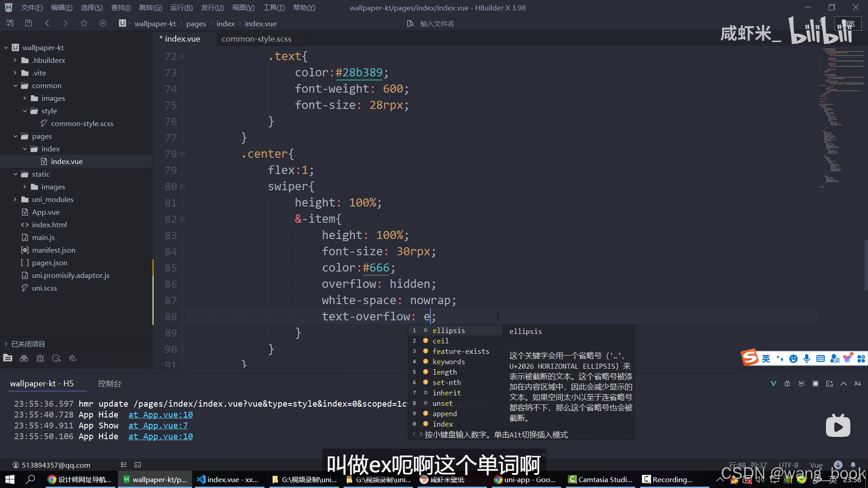Stop running with the square stop icon

click(816, 384)
